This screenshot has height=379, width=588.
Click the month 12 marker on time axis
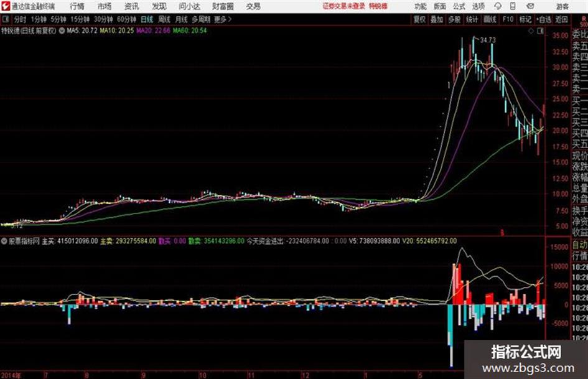(x=306, y=375)
